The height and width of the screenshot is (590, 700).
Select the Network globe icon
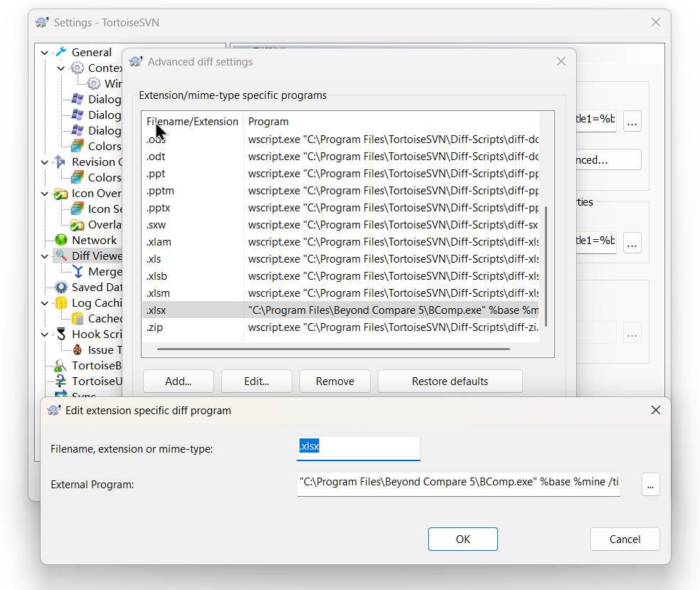61,240
